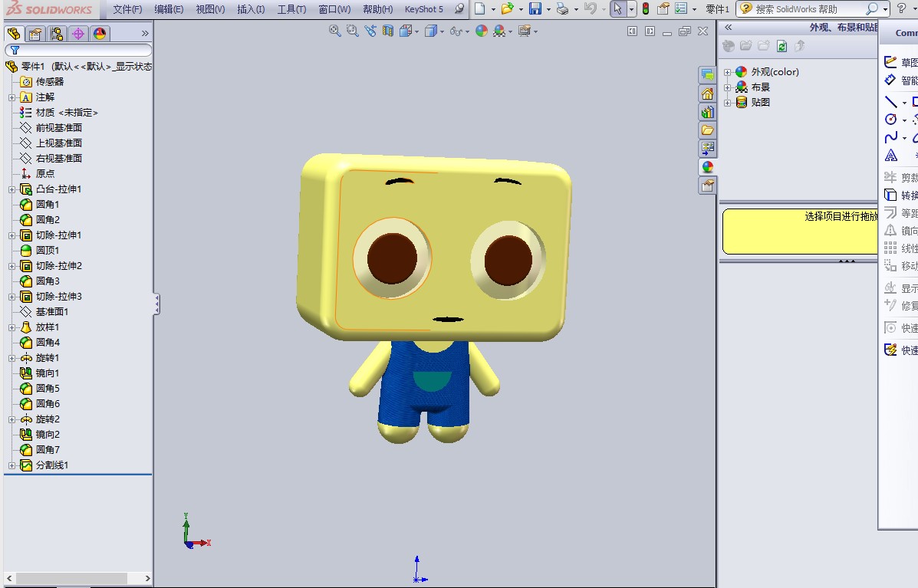Open the File Explorer folder tab in task pane
Screen dimensions: 918x588
point(707,130)
